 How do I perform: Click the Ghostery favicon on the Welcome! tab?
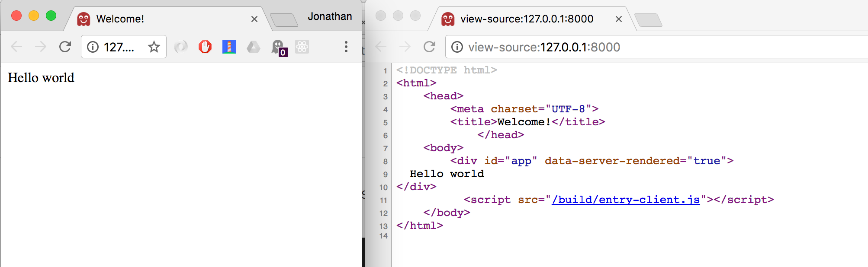(84, 19)
